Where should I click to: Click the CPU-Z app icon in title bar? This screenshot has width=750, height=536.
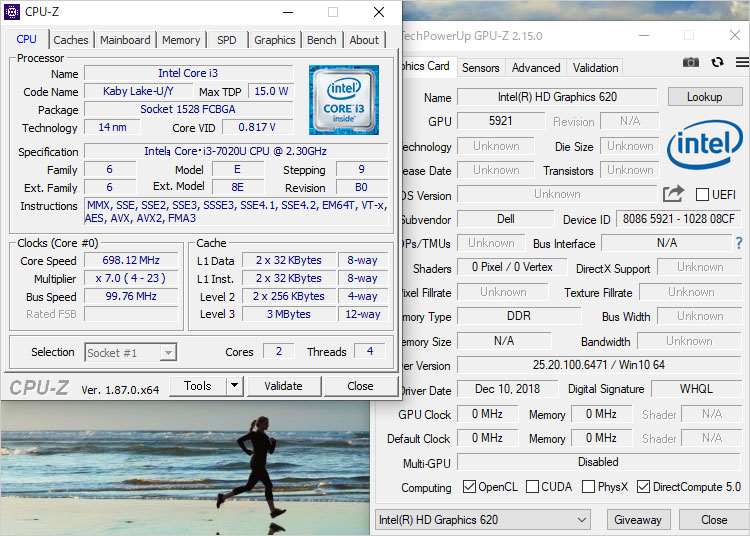click(12, 12)
